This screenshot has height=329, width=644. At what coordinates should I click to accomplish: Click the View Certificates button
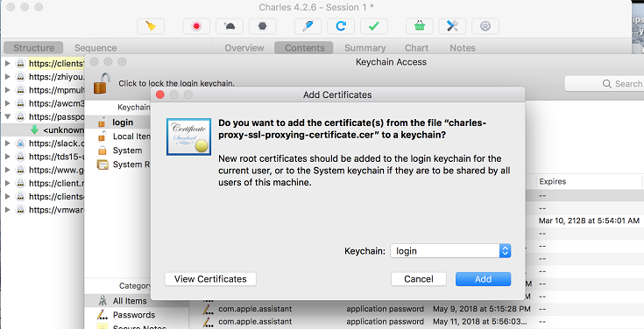point(210,279)
